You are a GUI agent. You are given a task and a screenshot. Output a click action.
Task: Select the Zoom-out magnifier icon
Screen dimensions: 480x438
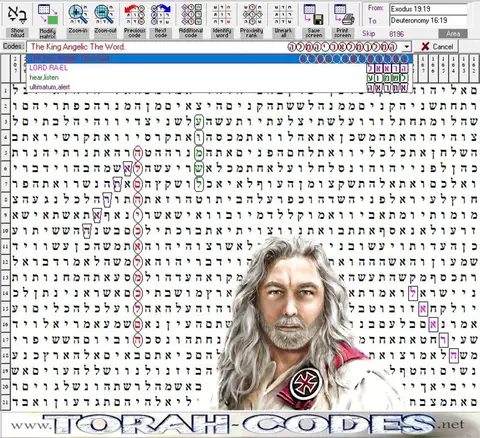coord(105,14)
